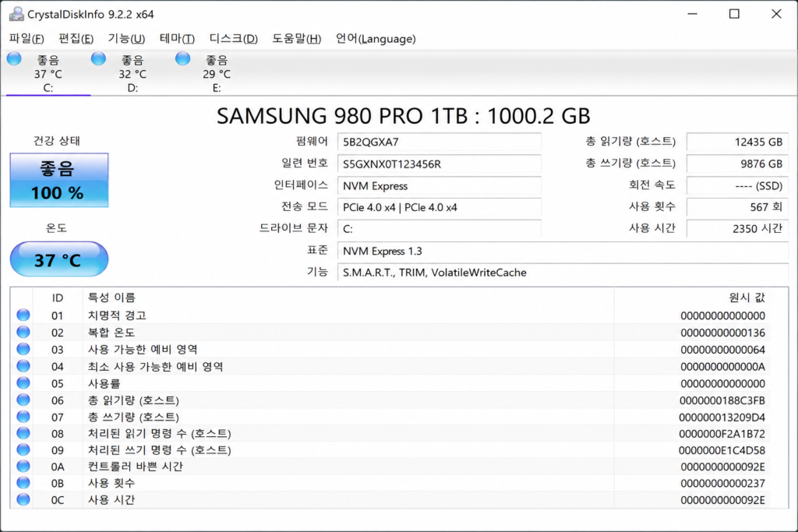Select raw value 0000000F2A1B72
798x532 pixels.
coord(722,434)
